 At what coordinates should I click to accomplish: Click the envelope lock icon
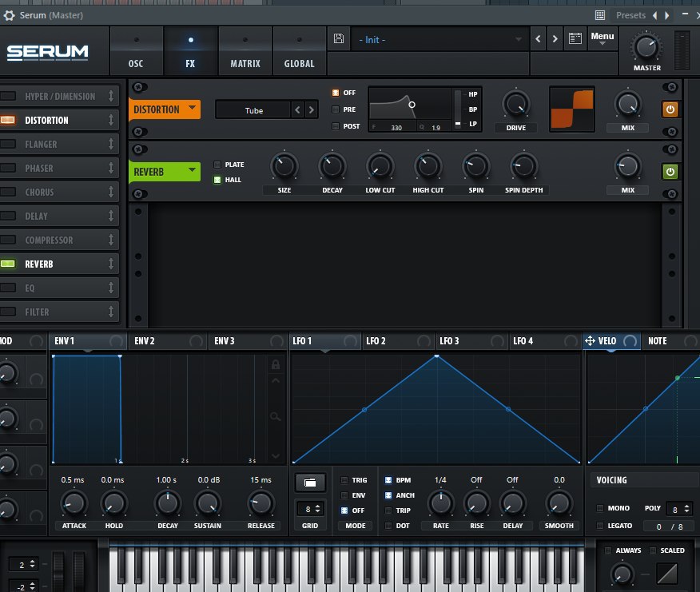click(x=276, y=365)
